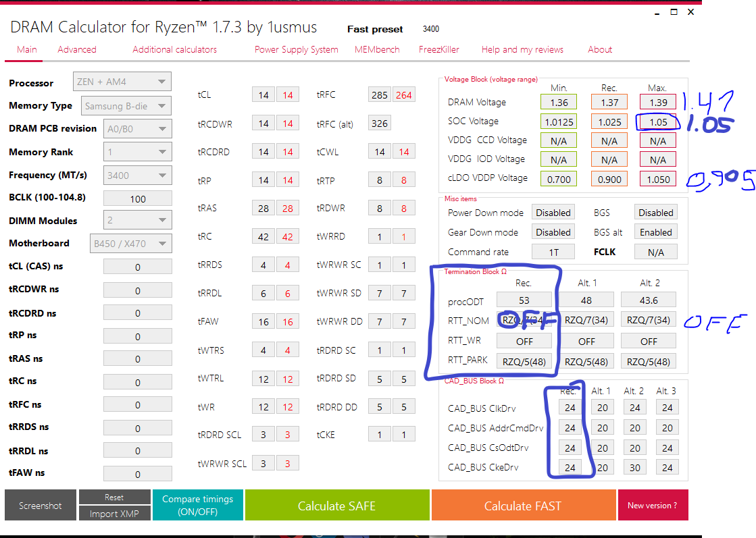Click RTT_PARK Rec. RZQ/5(48) value

pos(524,361)
